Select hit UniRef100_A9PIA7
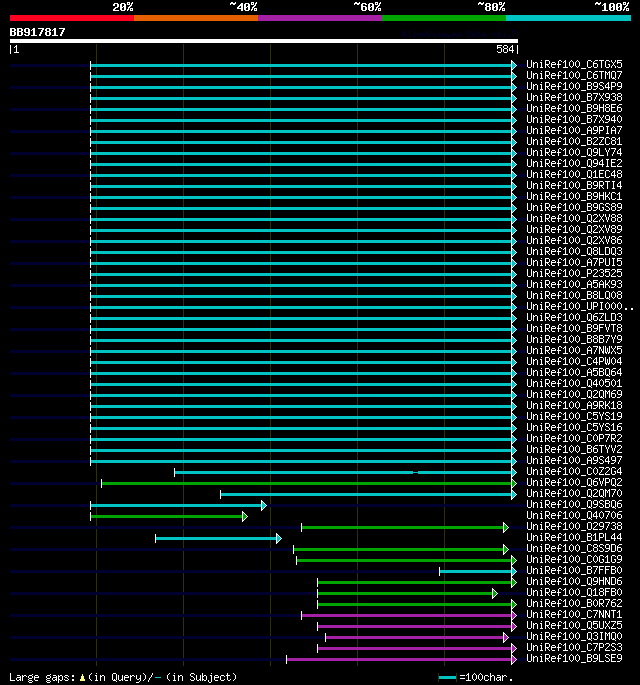This screenshot has width=640, height=685. coord(574,130)
